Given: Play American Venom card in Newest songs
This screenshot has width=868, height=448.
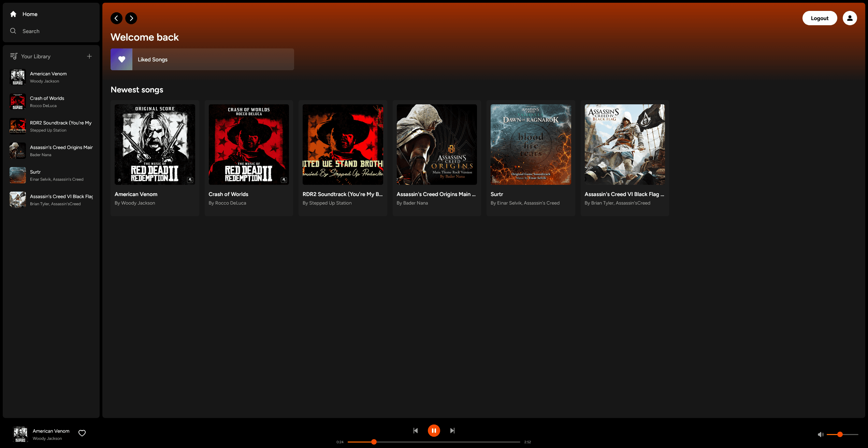Looking at the screenshot, I should click(155, 158).
